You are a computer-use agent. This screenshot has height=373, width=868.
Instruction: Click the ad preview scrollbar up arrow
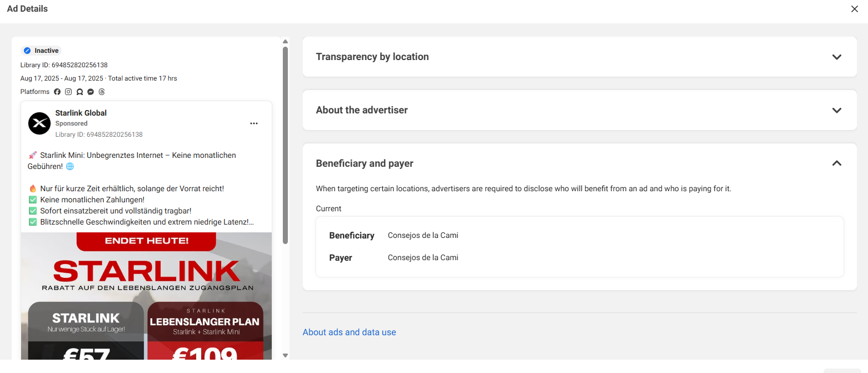(286, 41)
